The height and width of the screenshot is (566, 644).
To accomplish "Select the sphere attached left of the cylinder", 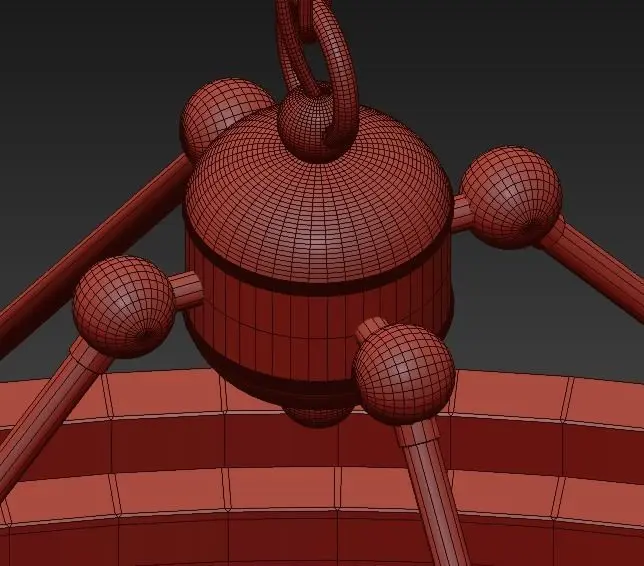I will 123,306.
